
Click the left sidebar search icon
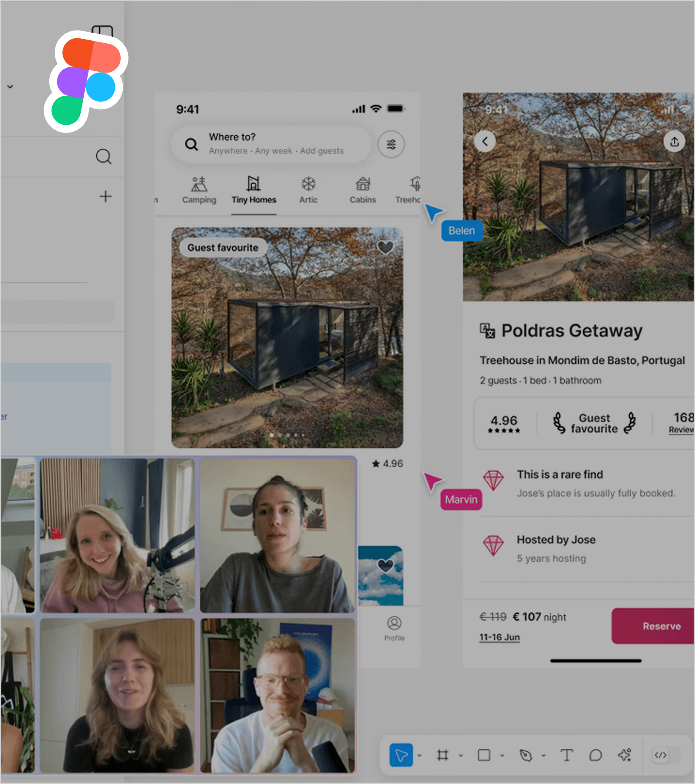pyautogui.click(x=104, y=157)
